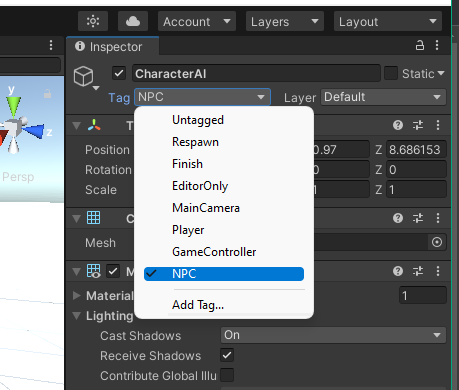Open the Tag dropdown showing NPC

[x=202, y=97]
